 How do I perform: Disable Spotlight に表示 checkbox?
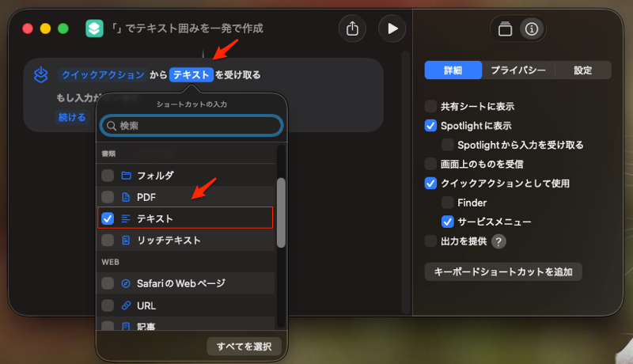430,126
